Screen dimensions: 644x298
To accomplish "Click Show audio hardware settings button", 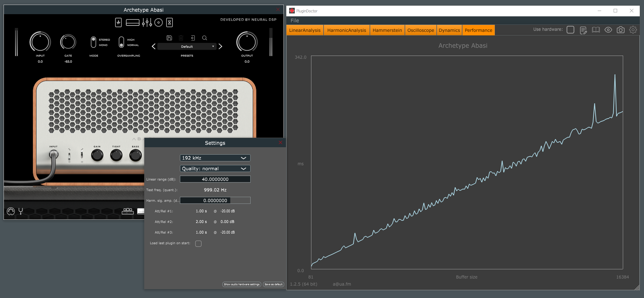I will [x=242, y=284].
